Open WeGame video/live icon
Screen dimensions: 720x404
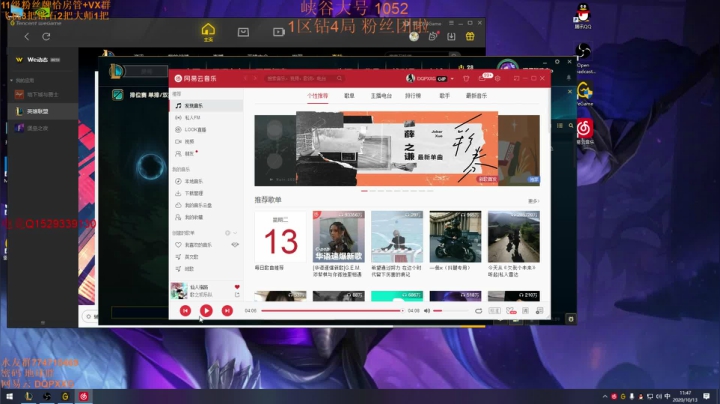tap(279, 32)
